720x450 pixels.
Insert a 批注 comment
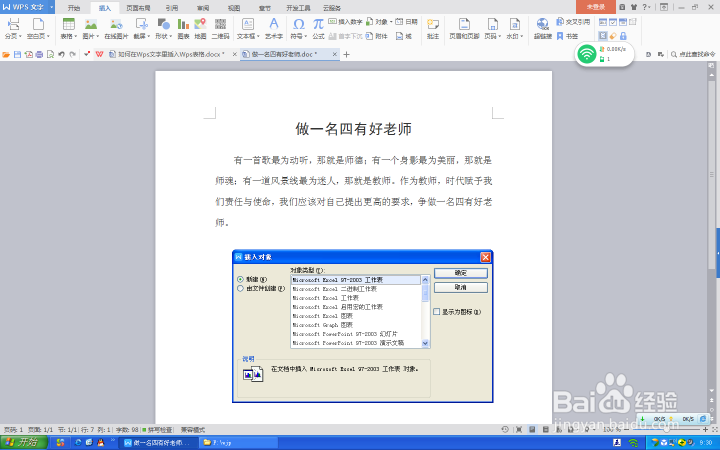pyautogui.click(x=433, y=28)
